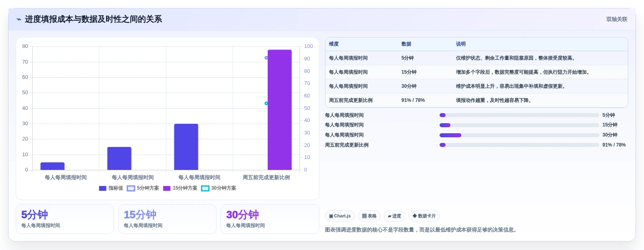Click the light purple data point near 90
644x250 pixels.
point(266,58)
